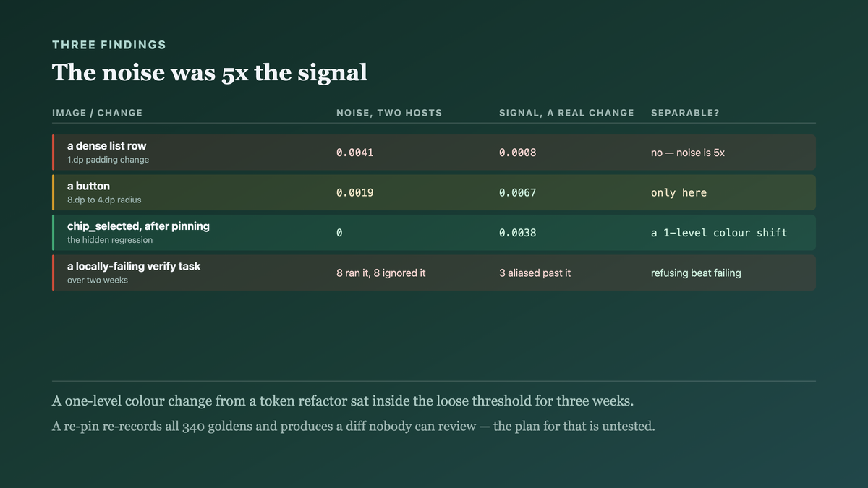Click the footer sentence about re-recording 340 goldens
This screenshot has height=488, width=868.
coord(354,426)
